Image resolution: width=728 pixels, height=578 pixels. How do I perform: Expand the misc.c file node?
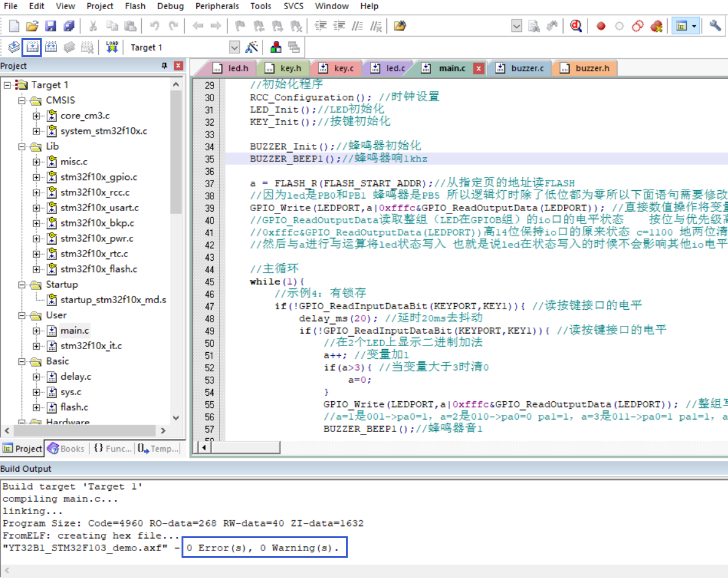pos(36,162)
